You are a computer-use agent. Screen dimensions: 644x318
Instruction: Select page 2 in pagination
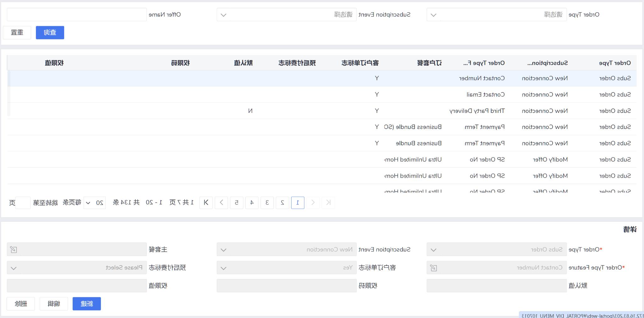[x=282, y=203]
